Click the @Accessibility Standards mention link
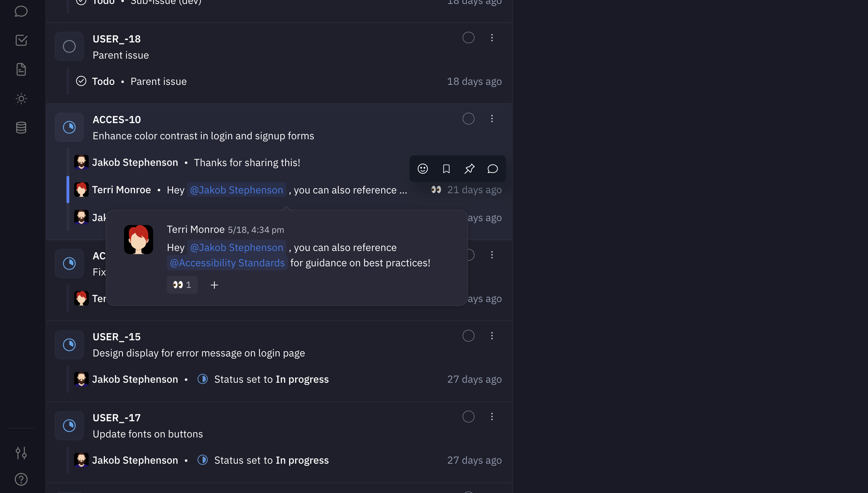Viewport: 868px width, 493px height. (x=227, y=263)
